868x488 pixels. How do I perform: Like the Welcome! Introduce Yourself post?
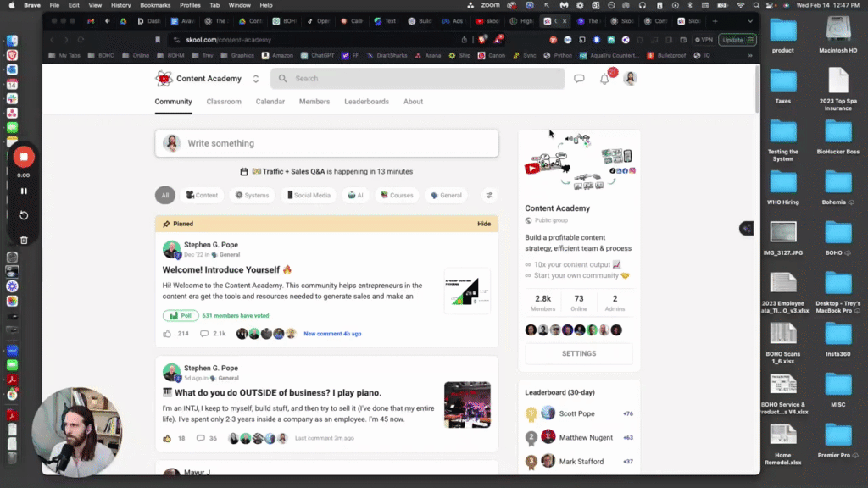[167, 334]
